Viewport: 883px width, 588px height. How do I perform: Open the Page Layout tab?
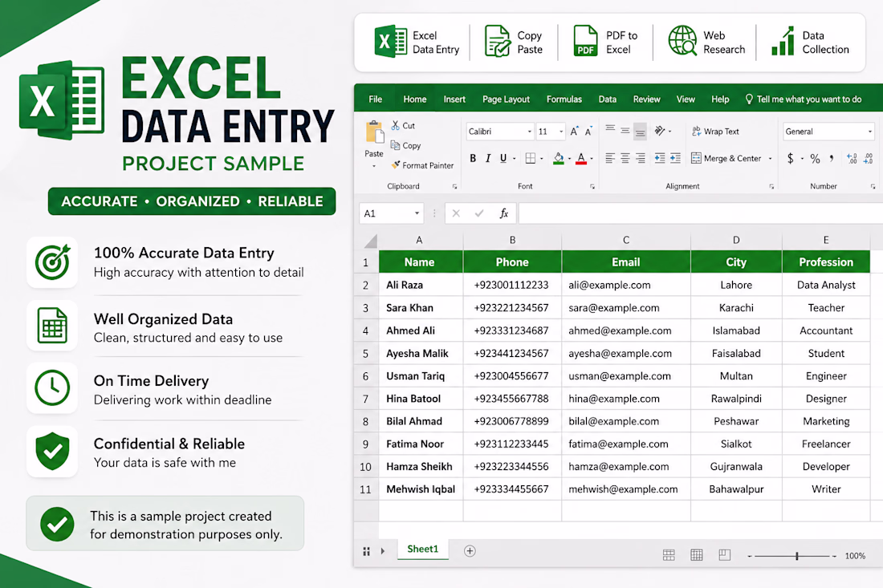506,99
